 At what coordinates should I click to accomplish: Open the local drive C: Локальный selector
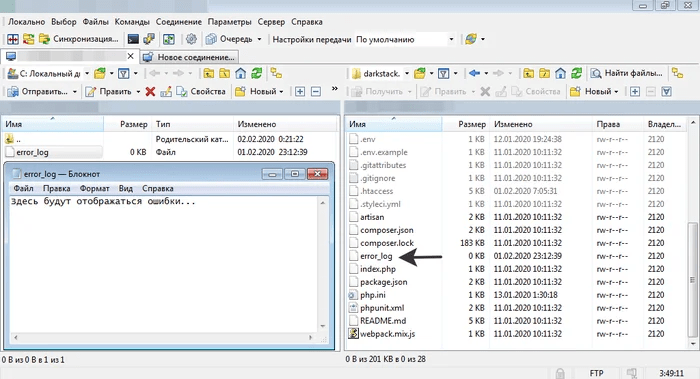coord(49,74)
